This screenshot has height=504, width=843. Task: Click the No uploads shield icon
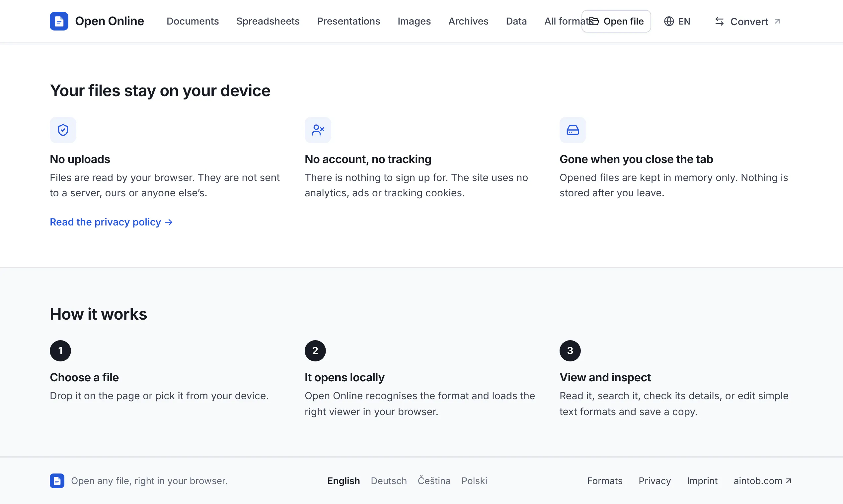pos(63,130)
